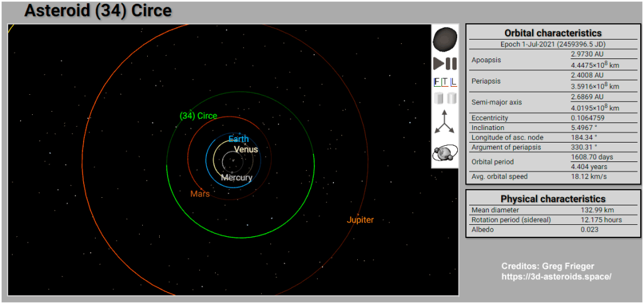Click the right cylinder icon
This screenshot has height=304, width=644.
pos(451,99)
